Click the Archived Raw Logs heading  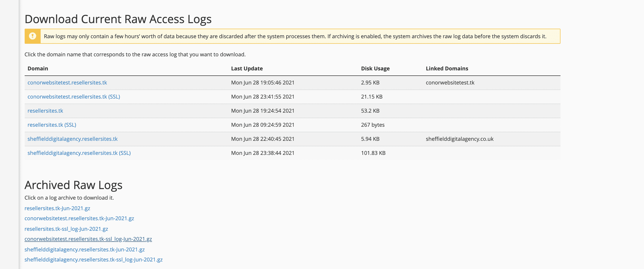click(x=73, y=185)
